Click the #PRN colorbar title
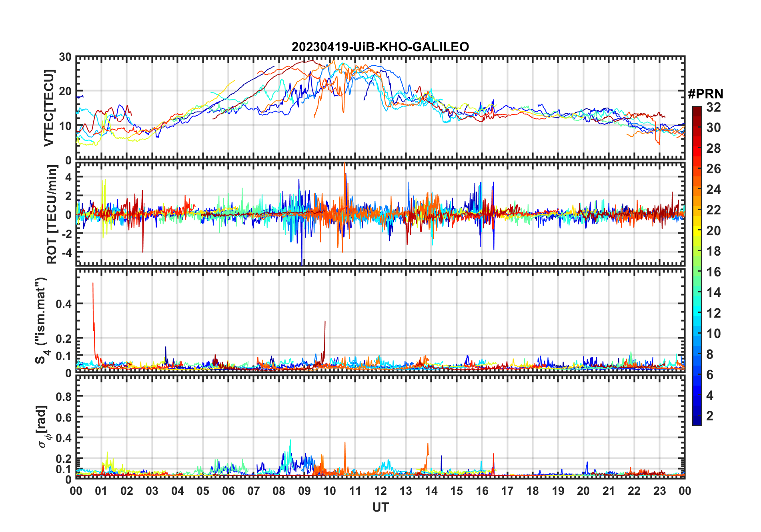Screen dimensions: 761x532 click(x=705, y=94)
